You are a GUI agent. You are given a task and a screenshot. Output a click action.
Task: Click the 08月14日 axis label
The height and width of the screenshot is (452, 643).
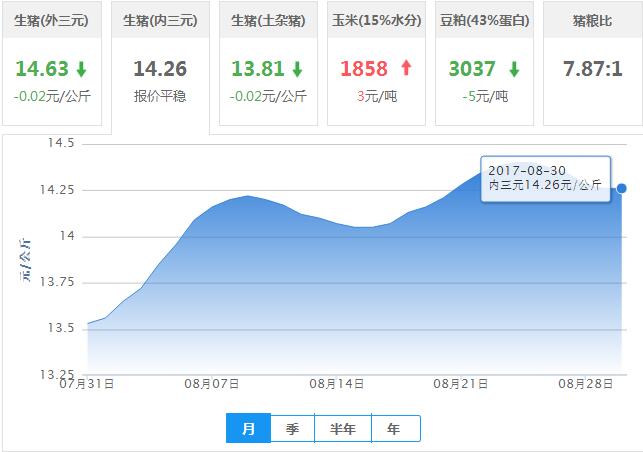337,384
